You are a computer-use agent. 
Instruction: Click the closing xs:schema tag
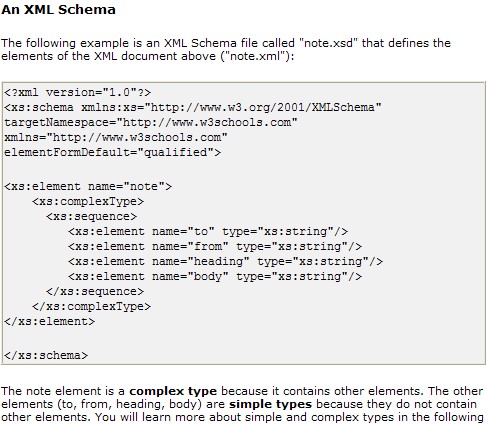point(46,355)
